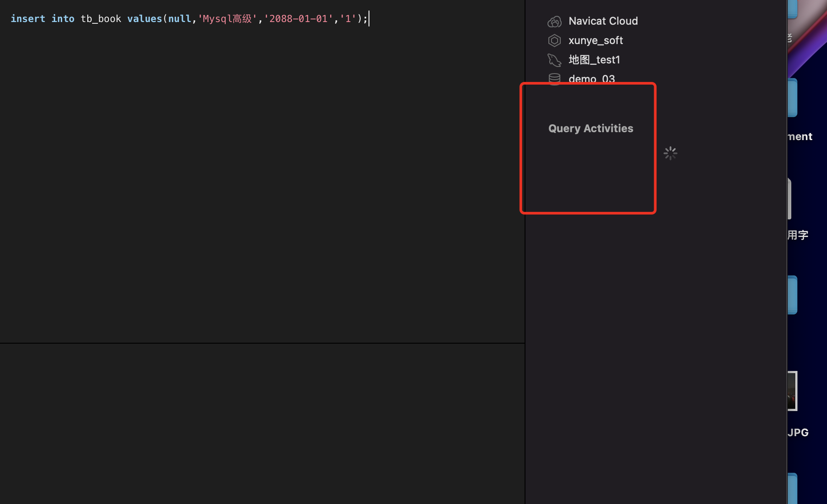Click the desktop image thumbnail above JPG

pyautogui.click(x=792, y=391)
